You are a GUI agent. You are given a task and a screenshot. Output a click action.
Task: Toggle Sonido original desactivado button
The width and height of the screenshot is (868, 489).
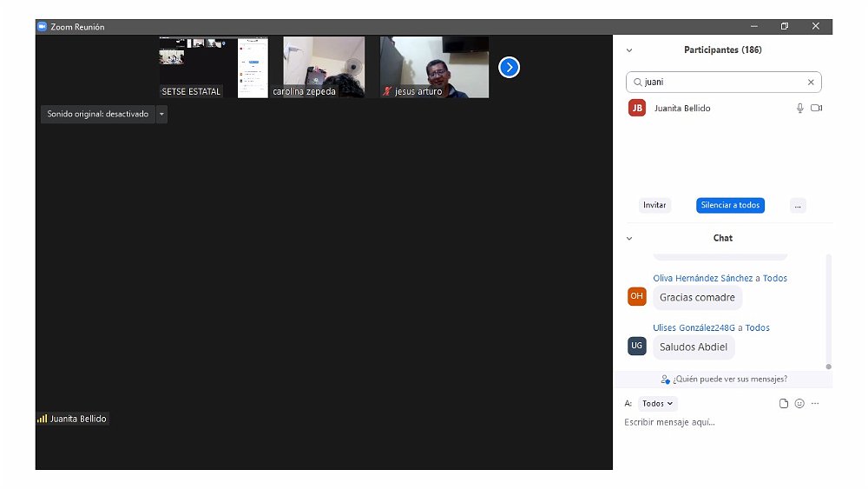(97, 114)
